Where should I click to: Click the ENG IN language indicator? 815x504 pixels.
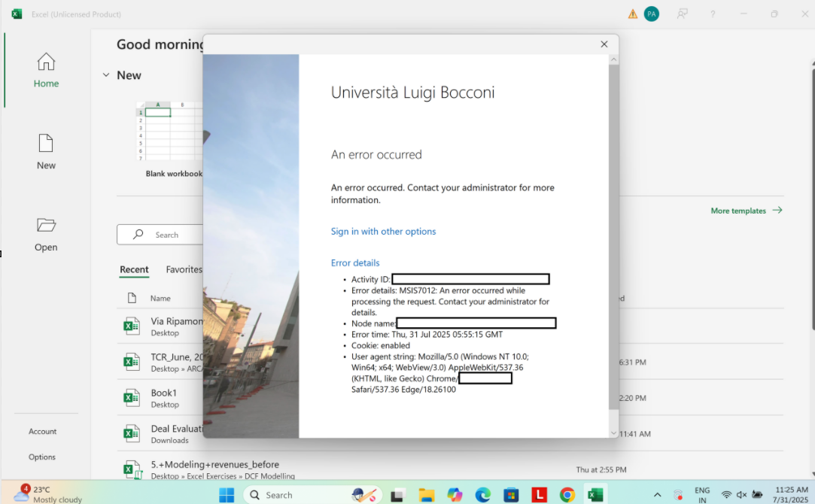point(701,495)
